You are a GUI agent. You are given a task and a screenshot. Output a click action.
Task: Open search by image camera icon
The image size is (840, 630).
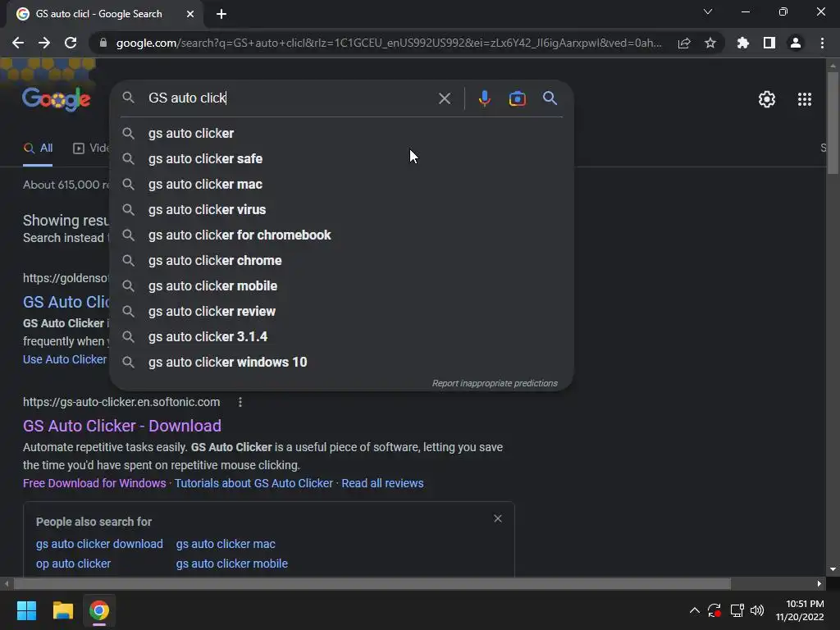tap(517, 98)
